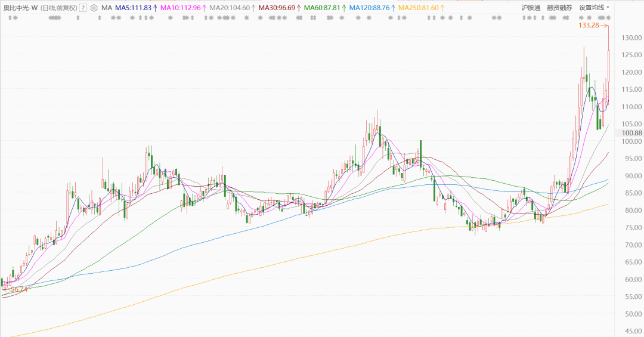Click the 125.00 price axis label
The width and height of the screenshot is (644, 337).
pos(631,55)
